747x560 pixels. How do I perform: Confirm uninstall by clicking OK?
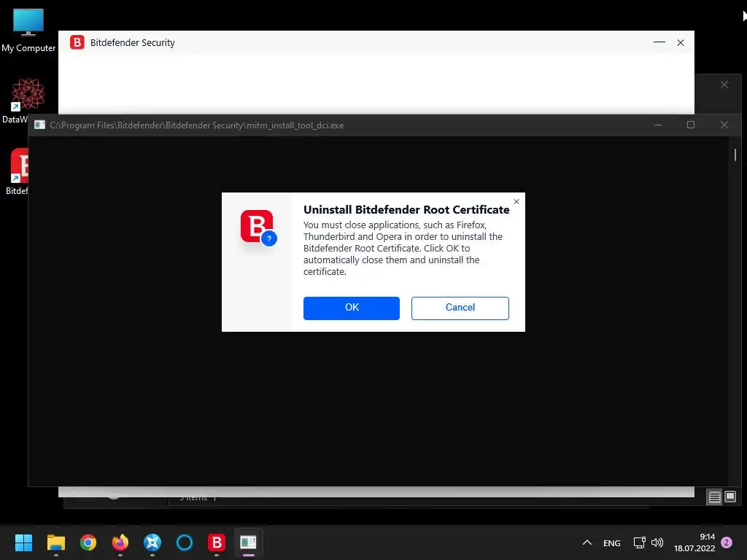point(351,308)
